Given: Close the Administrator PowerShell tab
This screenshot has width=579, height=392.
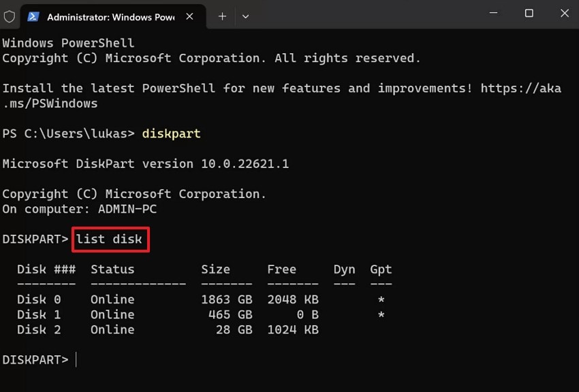Looking at the screenshot, I should (190, 16).
